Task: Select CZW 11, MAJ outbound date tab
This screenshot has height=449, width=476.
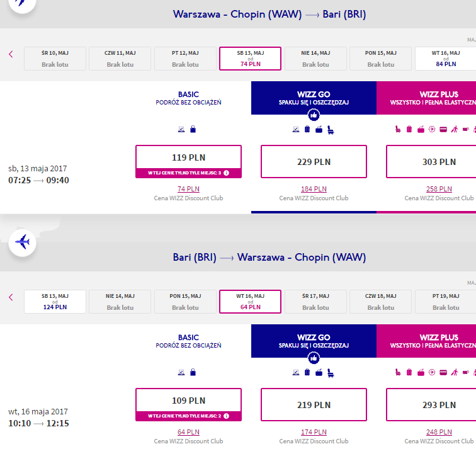Action: pos(120,59)
